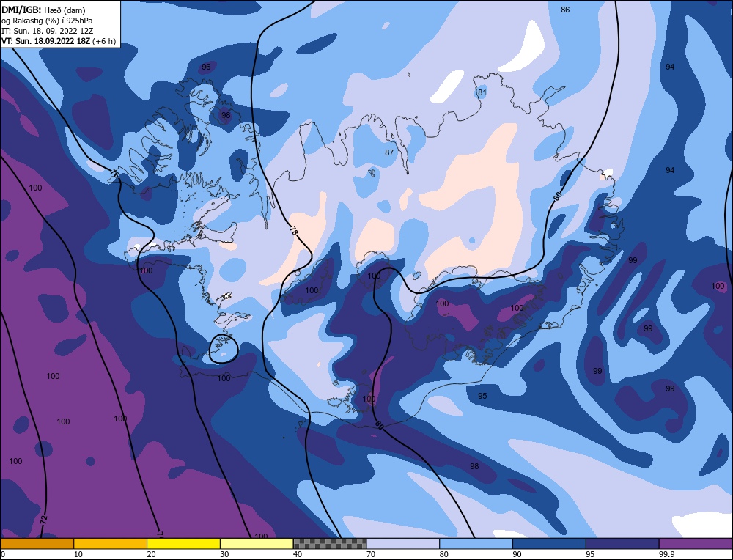Click the purple above-99.9 legend swatch
Viewport: 733px width, 560px height.
696,544
